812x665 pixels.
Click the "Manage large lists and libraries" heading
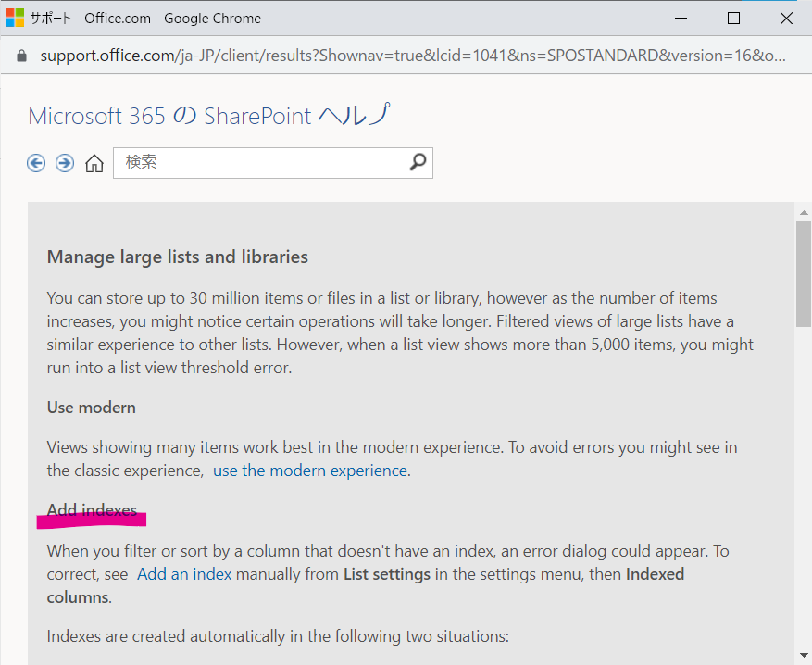[x=178, y=257]
